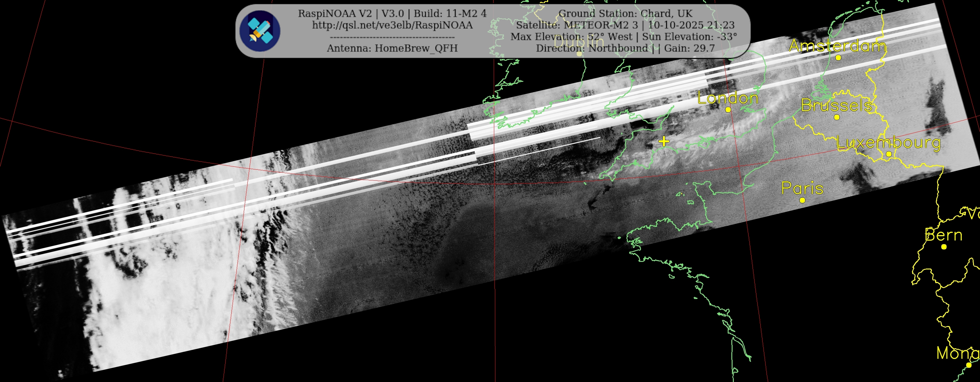
Task: Click the RaspiNOAA satellite logo icon
Action: pos(260,31)
